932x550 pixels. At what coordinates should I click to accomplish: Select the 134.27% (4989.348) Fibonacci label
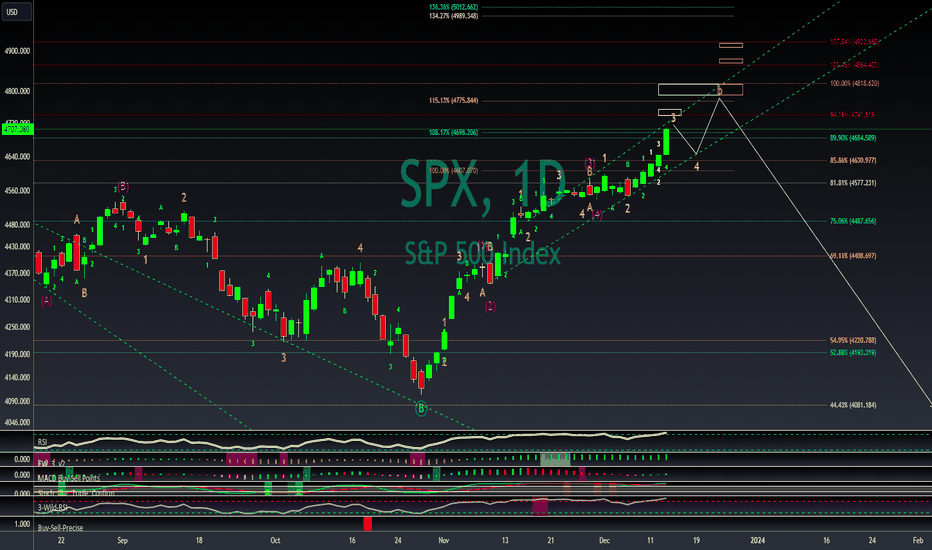coord(454,16)
